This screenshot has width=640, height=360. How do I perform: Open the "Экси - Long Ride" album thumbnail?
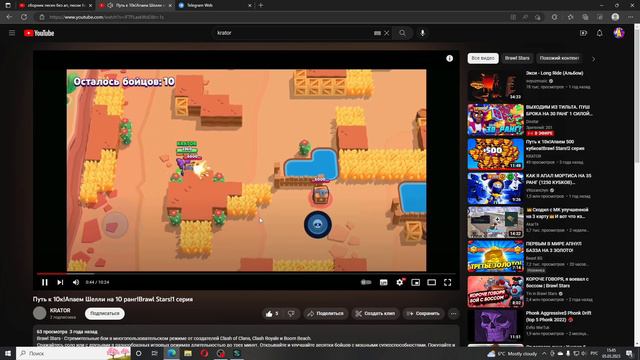496,85
